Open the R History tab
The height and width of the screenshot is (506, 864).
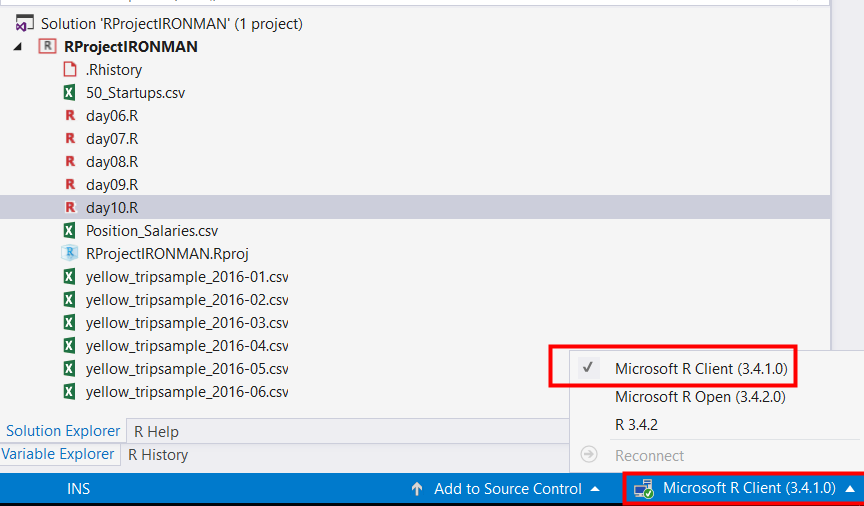158,455
